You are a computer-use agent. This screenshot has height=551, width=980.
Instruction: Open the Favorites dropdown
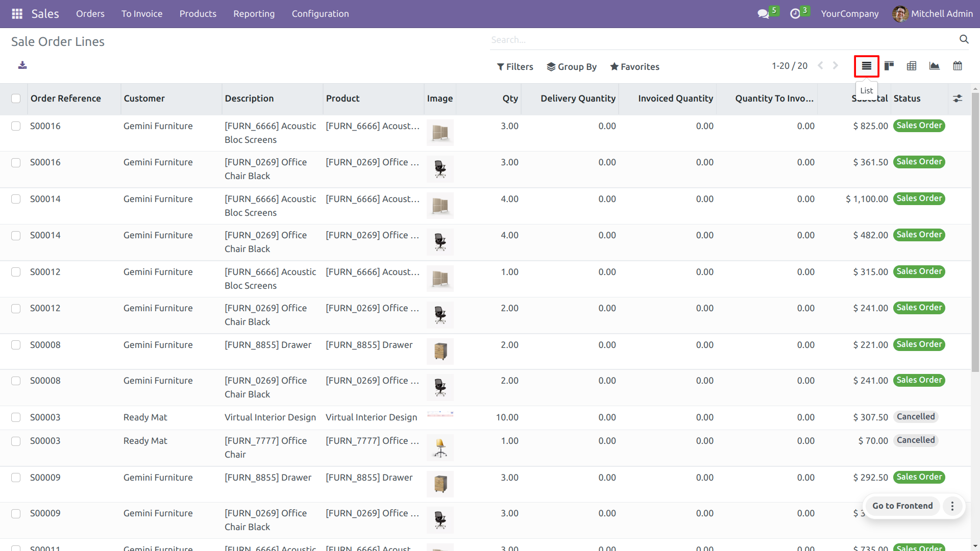(634, 67)
